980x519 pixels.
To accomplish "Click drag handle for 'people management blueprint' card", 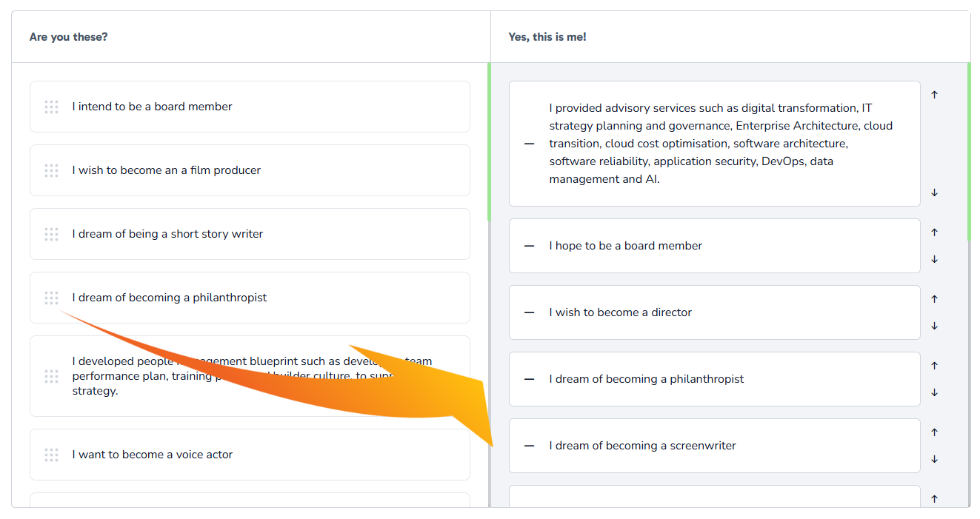I will tap(51, 377).
